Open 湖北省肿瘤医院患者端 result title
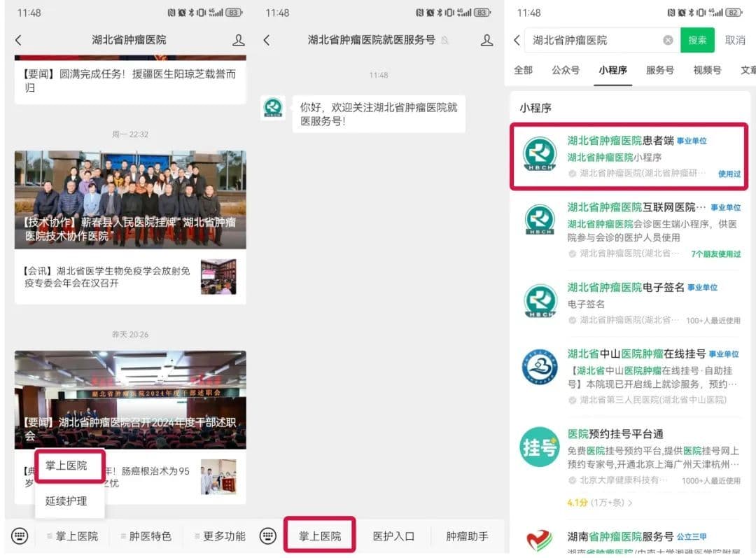The width and height of the screenshot is (756, 558). pos(620,140)
